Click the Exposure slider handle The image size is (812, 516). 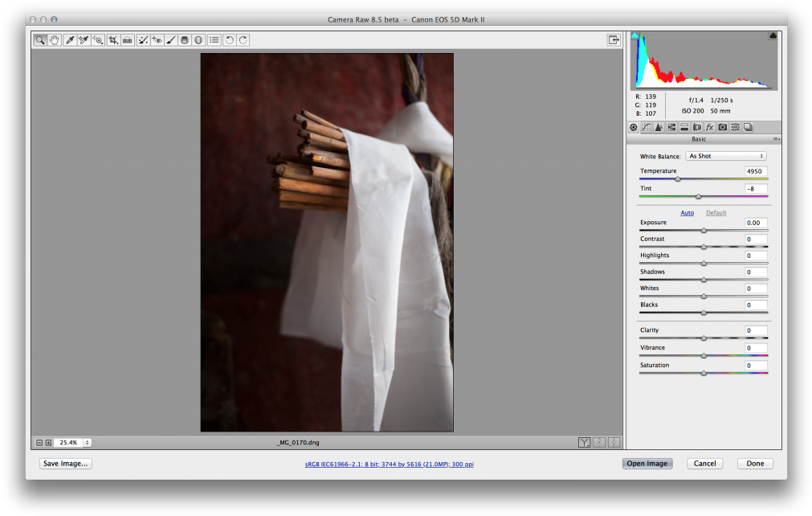pos(704,231)
